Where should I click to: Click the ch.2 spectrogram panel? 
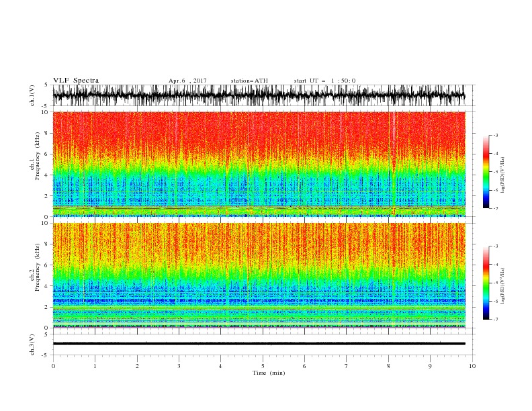[259, 275]
